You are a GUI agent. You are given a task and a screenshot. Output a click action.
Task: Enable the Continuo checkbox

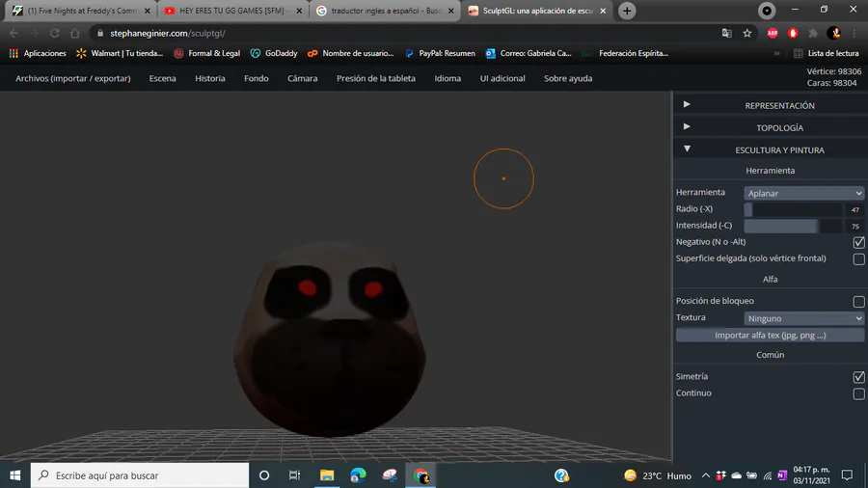tap(858, 393)
